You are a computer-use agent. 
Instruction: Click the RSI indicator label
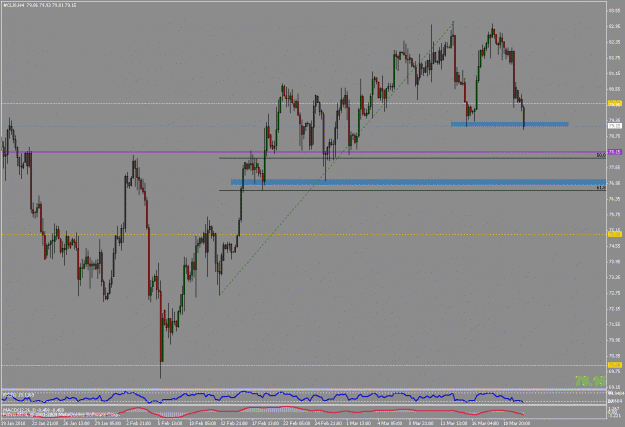(x=18, y=395)
